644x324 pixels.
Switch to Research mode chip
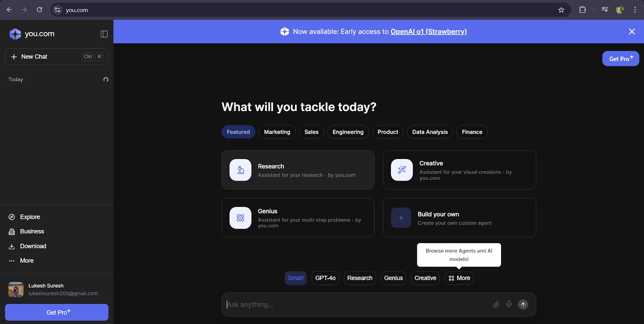pos(360,278)
